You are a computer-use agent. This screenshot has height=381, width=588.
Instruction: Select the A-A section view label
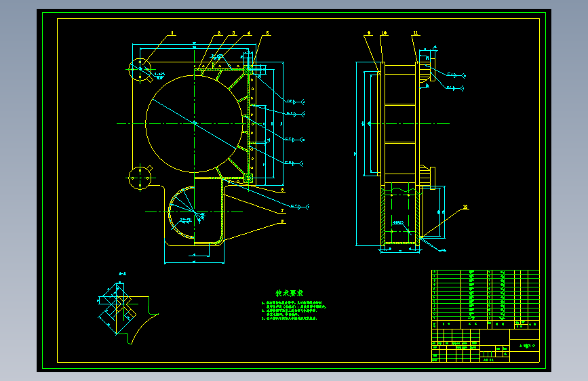[x=122, y=274]
